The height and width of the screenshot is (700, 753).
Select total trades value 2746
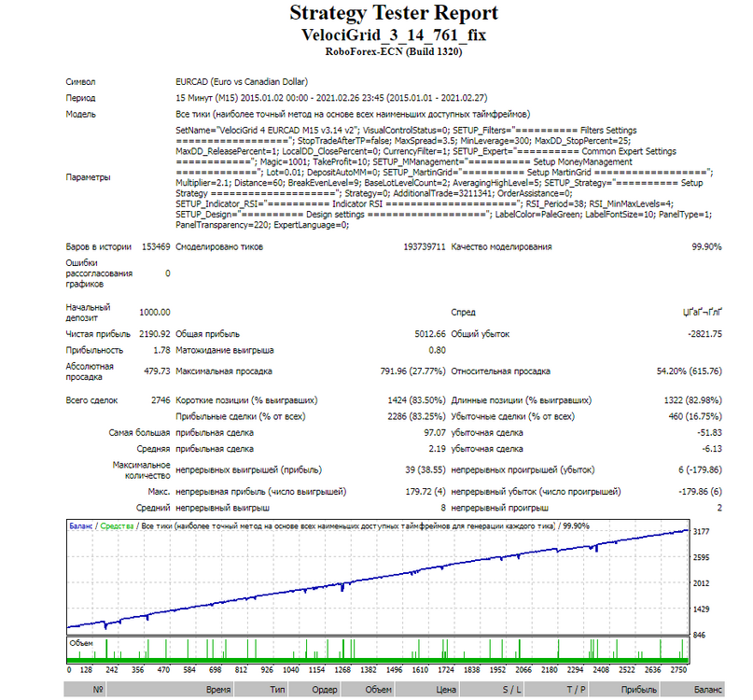(160, 400)
